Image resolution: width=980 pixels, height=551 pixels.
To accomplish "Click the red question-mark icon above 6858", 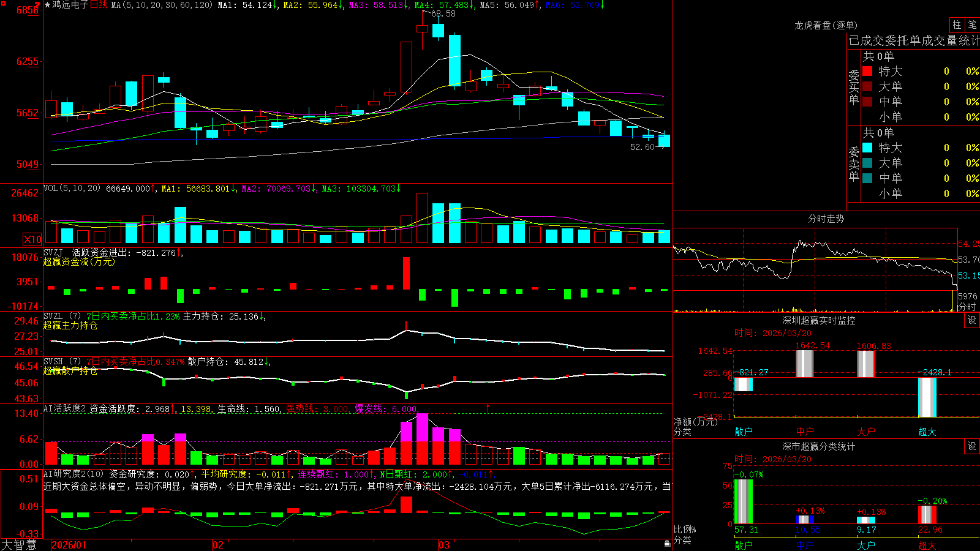I will pyautogui.click(x=38, y=4).
